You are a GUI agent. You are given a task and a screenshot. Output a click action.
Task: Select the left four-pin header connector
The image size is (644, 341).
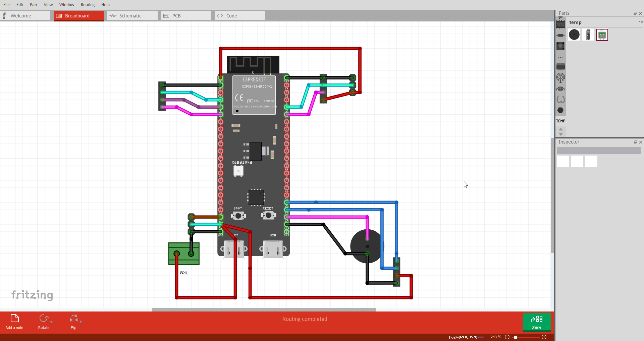click(162, 96)
